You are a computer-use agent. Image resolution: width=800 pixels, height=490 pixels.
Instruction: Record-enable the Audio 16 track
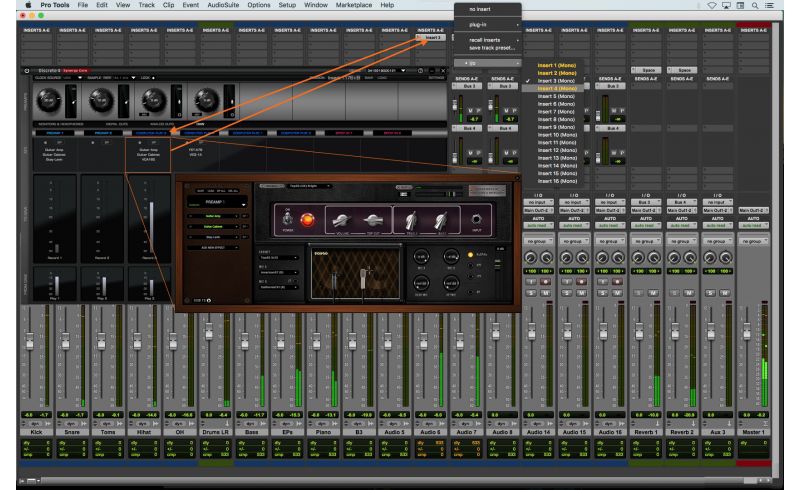pyautogui.click(x=617, y=282)
